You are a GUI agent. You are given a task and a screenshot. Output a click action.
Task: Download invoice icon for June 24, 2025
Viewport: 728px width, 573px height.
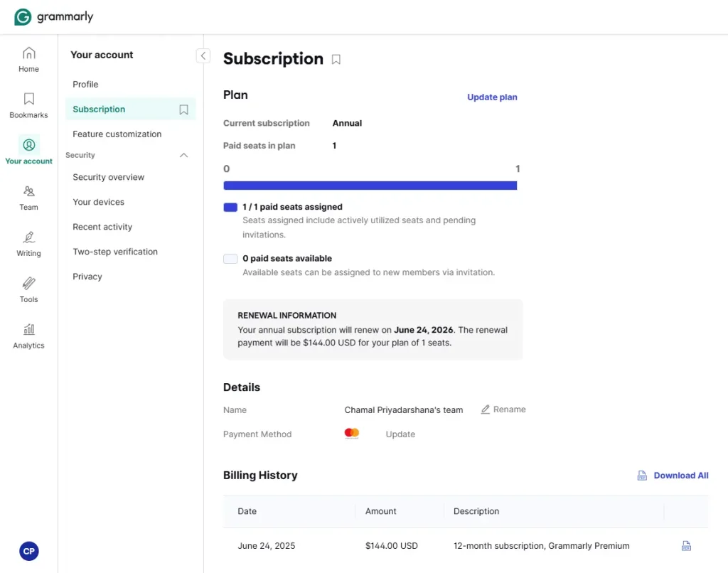coord(686,546)
